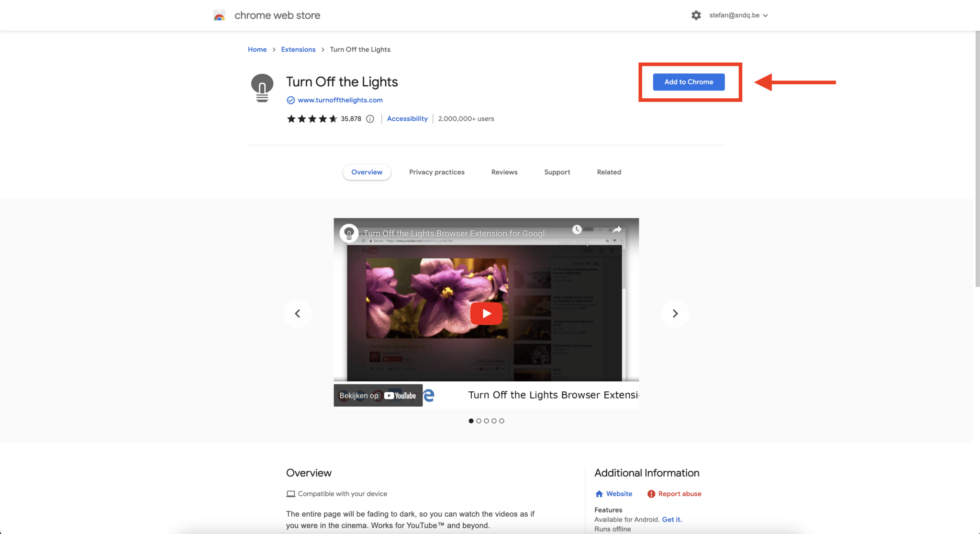
Task: Click channel avatar in video header
Action: point(349,233)
